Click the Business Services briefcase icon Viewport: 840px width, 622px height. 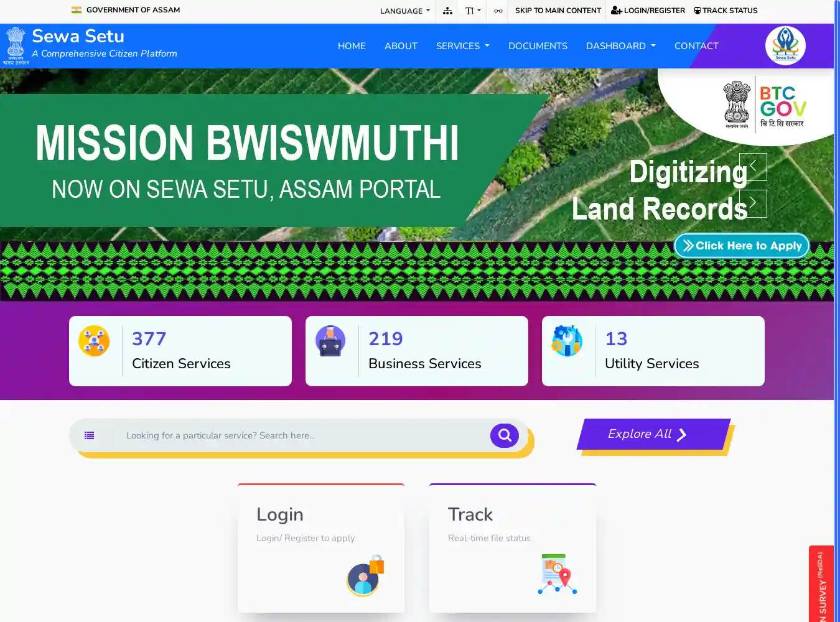330,341
